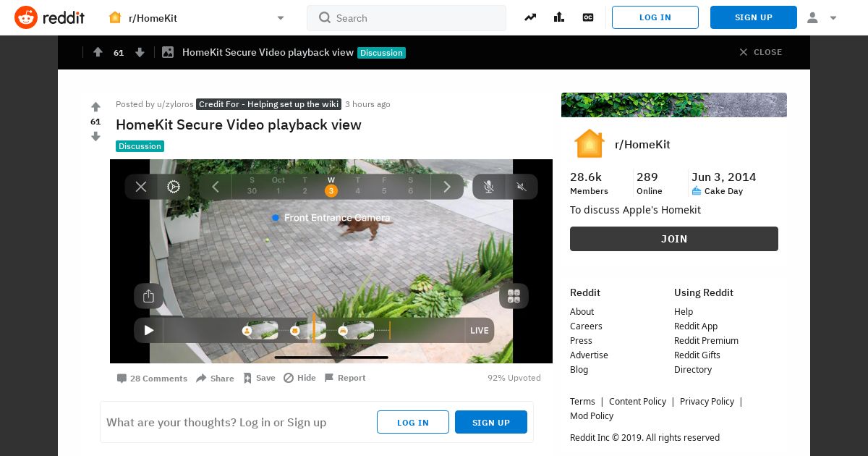This screenshot has height=456, width=868.
Task: Click the community banner image
Action: [x=674, y=105]
